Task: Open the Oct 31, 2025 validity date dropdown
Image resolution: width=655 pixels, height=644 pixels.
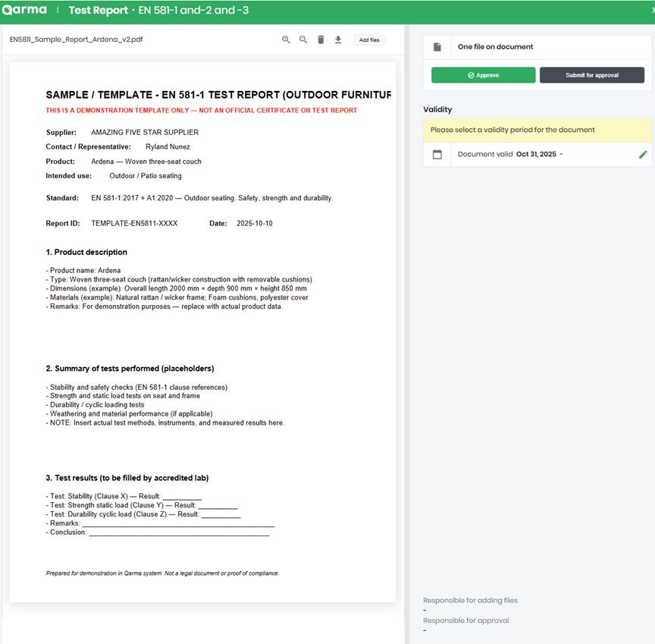Action: (539, 154)
